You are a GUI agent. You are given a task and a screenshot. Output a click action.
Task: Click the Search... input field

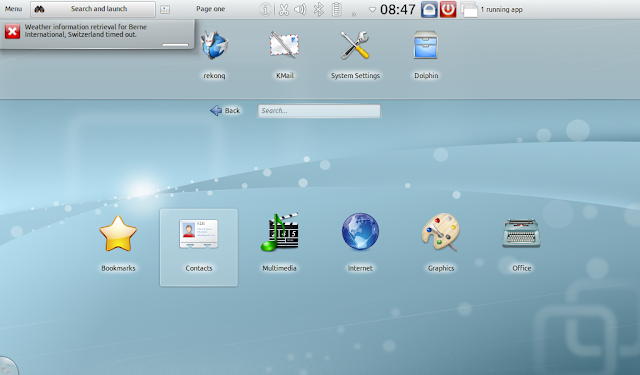point(319,111)
